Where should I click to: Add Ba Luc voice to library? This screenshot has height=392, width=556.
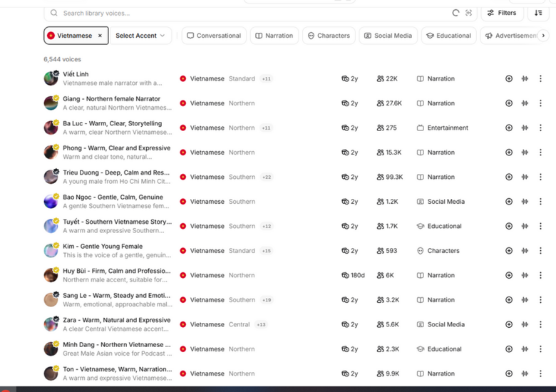509,128
